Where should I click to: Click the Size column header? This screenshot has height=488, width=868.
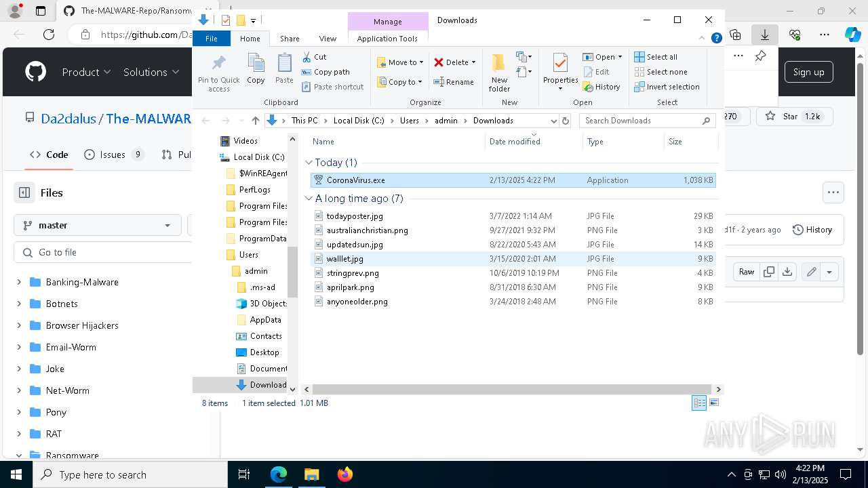[690, 142]
